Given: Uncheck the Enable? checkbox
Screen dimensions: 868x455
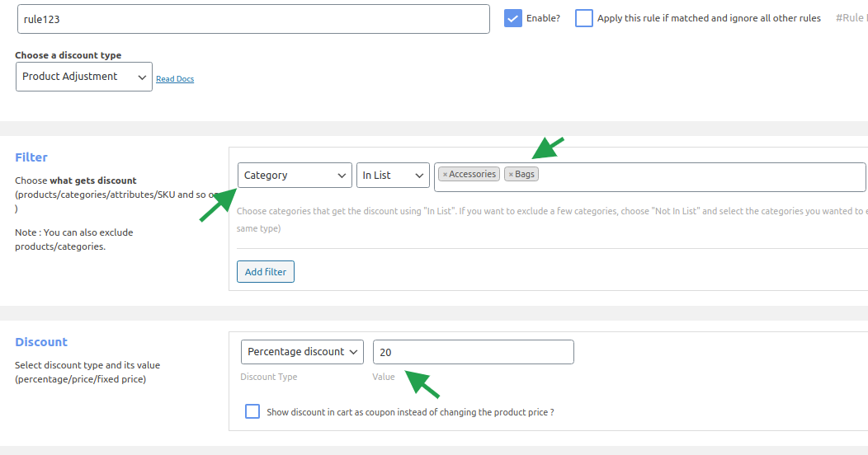Looking at the screenshot, I should click(513, 18).
